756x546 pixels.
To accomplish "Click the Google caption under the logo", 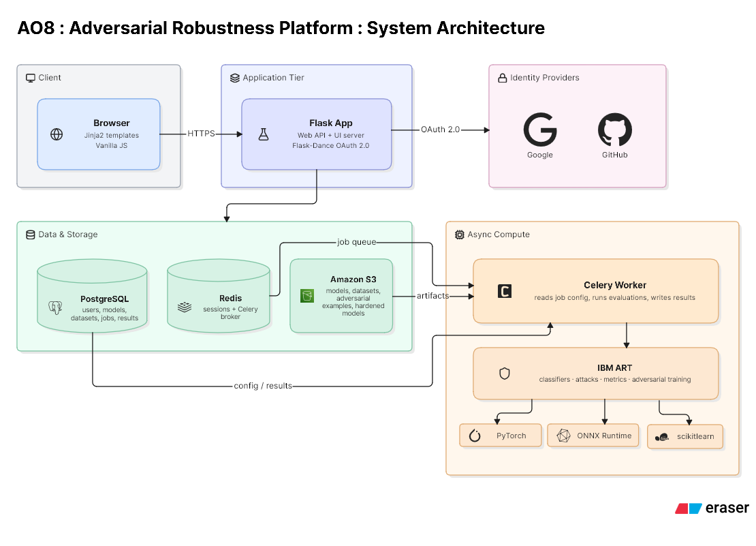I will point(540,155).
